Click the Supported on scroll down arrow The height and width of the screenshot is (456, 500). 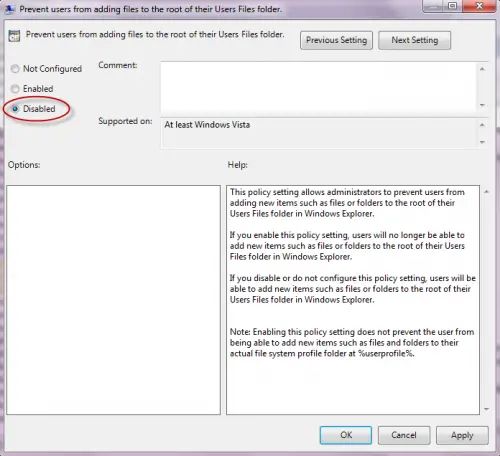[482, 142]
